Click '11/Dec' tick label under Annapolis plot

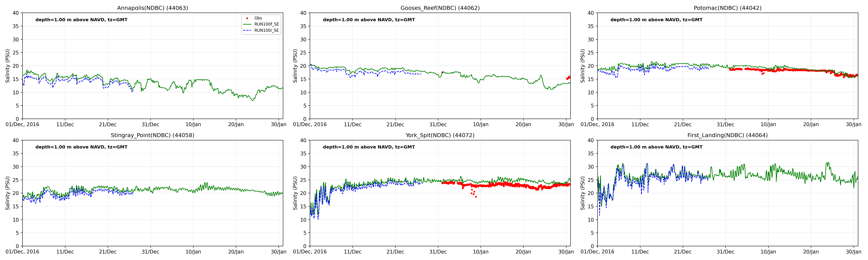[65, 125]
